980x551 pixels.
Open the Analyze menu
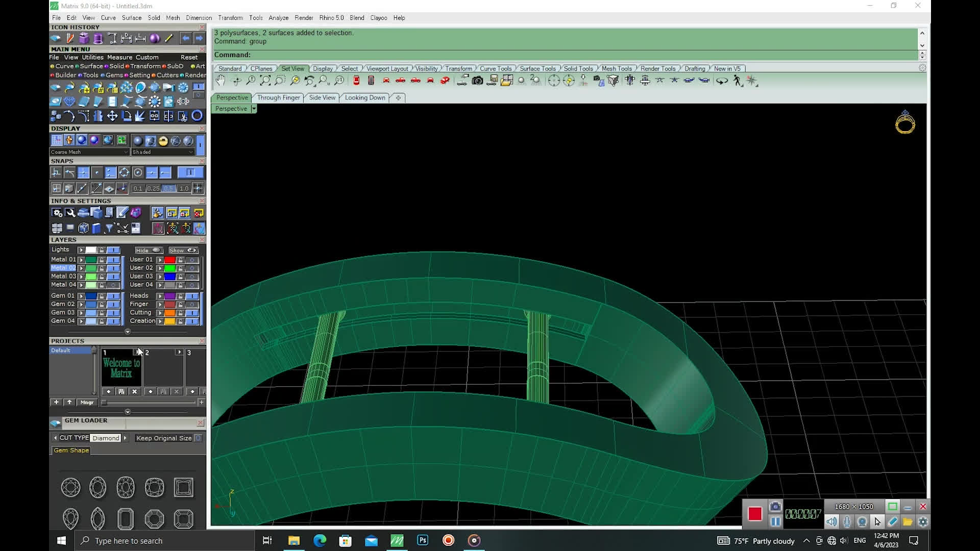[x=278, y=18]
